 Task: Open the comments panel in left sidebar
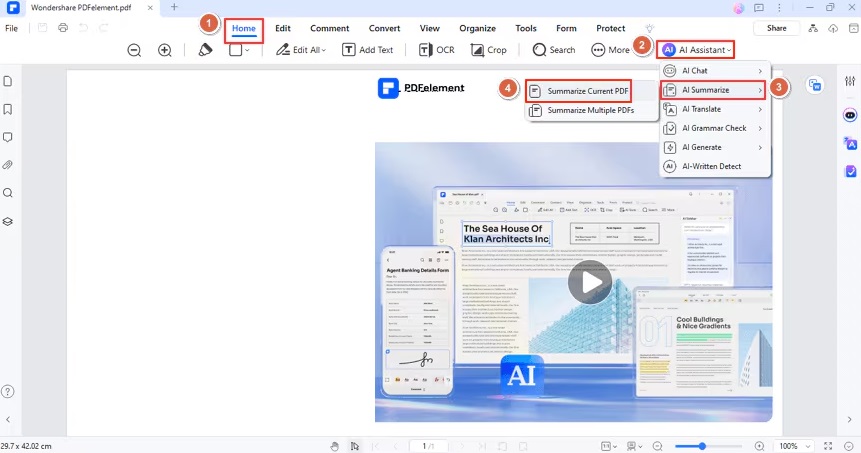pos(8,137)
